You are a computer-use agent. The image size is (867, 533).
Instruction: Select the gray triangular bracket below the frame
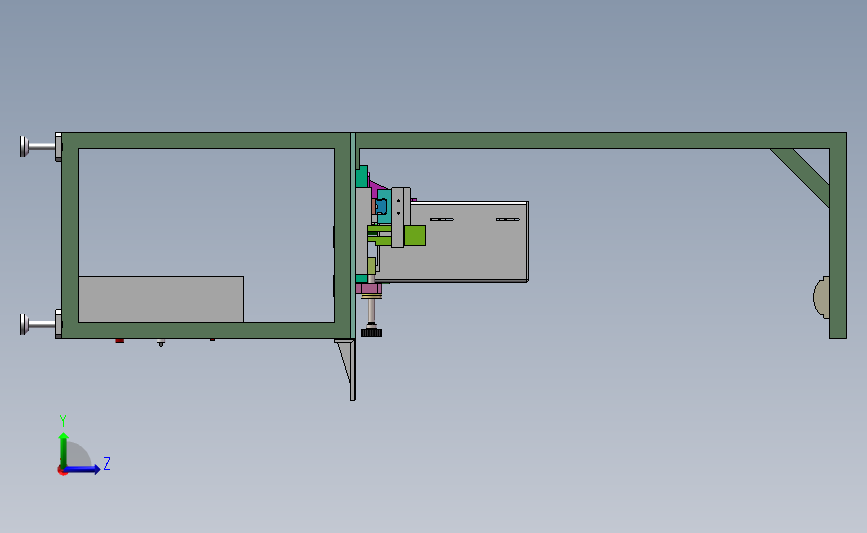point(347,369)
